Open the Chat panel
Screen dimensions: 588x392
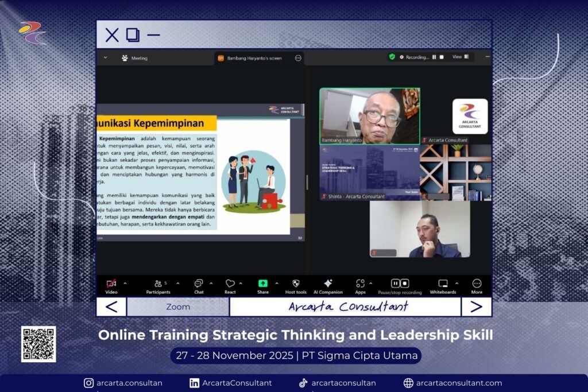point(199,284)
